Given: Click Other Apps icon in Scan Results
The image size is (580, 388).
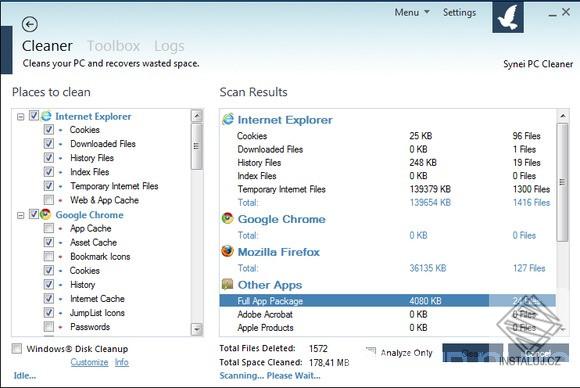Looking at the screenshot, I should (227, 284).
